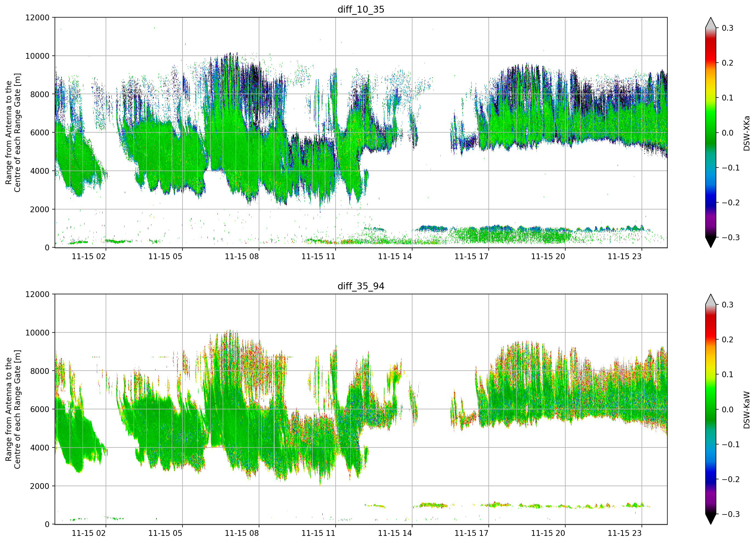
Task: Click the 0.2 tick on DSW-KaW colorbar
Action: click(x=727, y=340)
